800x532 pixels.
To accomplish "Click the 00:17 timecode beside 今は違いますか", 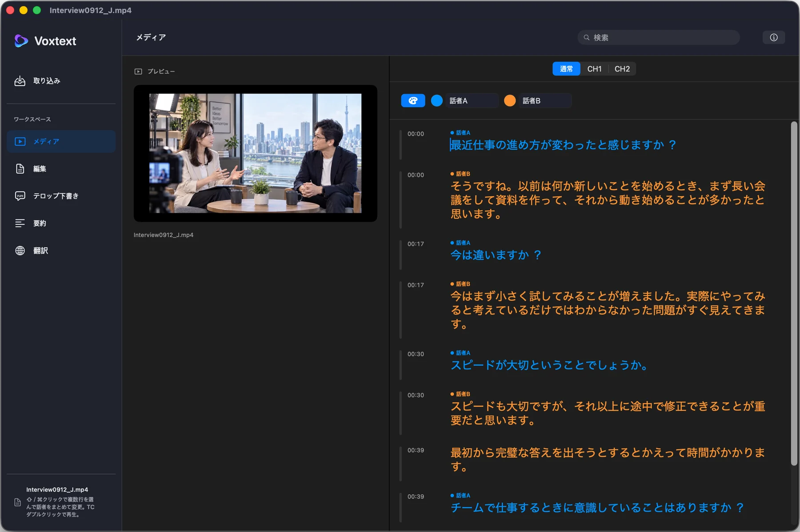I will (416, 244).
